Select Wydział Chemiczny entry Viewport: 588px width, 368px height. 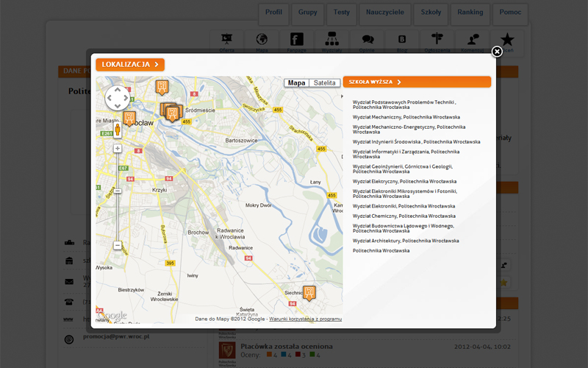[404, 216]
